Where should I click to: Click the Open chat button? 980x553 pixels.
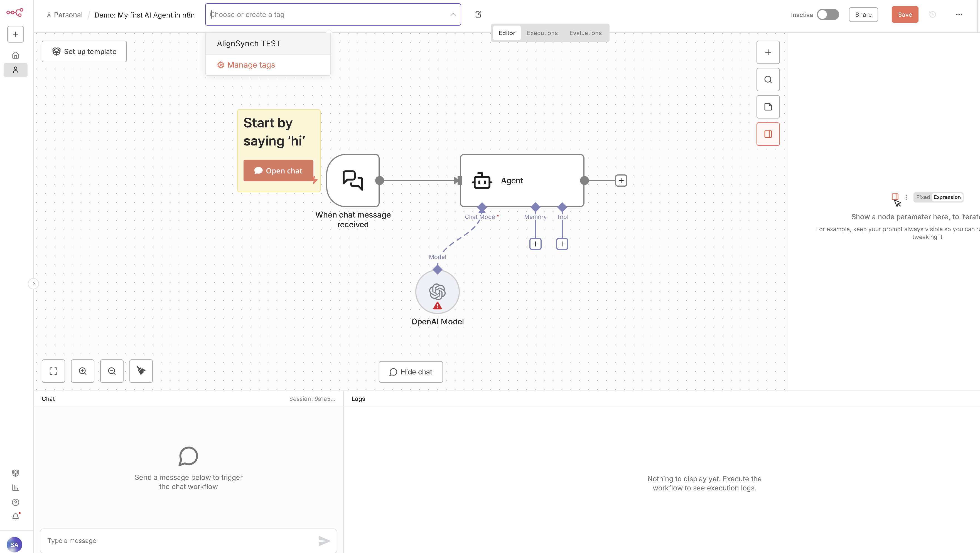279,171
